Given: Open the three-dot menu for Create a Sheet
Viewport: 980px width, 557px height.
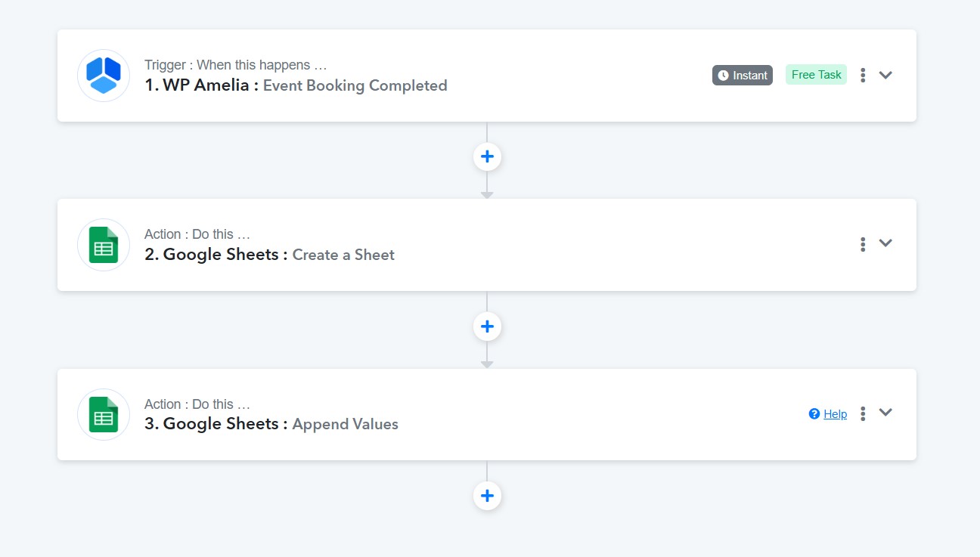Looking at the screenshot, I should [x=863, y=244].
